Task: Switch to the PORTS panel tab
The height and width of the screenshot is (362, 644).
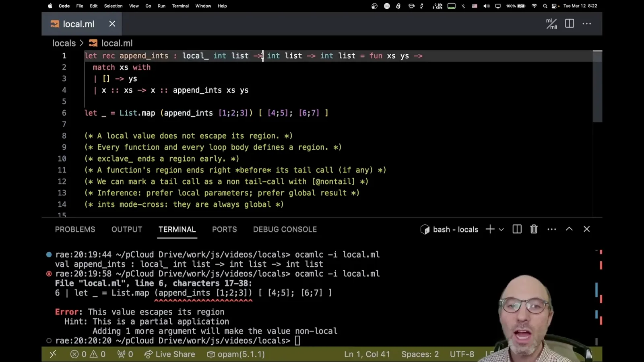Action: pos(225,229)
